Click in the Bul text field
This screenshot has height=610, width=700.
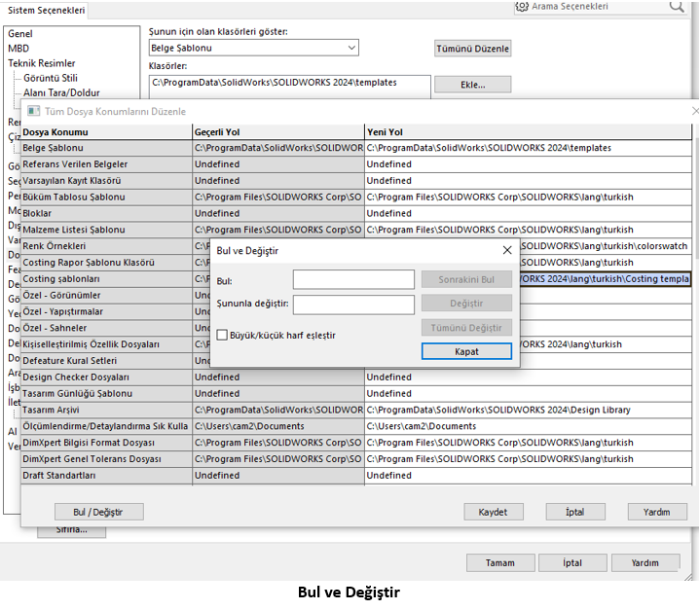pos(353,280)
